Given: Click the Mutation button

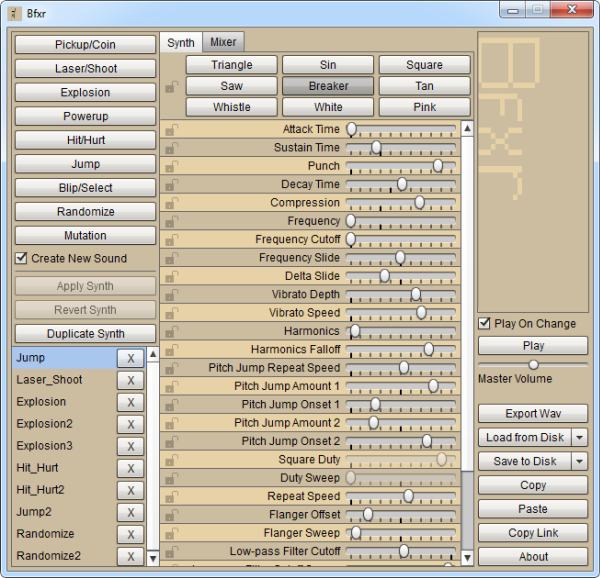Looking at the screenshot, I should point(85,236).
